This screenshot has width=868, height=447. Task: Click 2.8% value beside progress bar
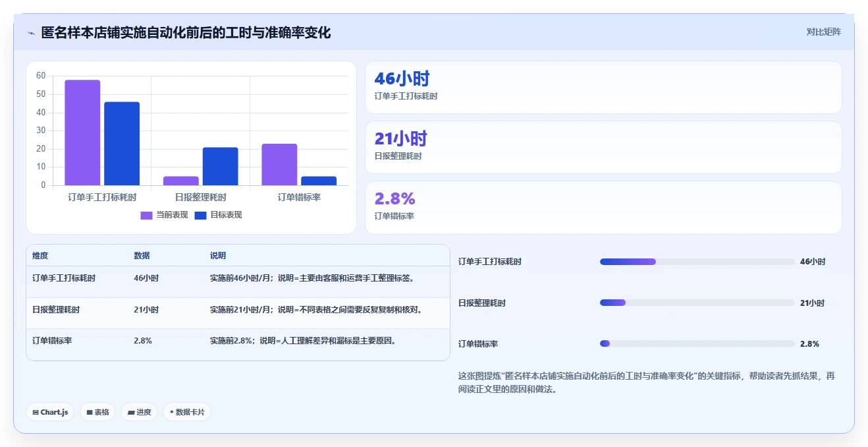tap(809, 344)
